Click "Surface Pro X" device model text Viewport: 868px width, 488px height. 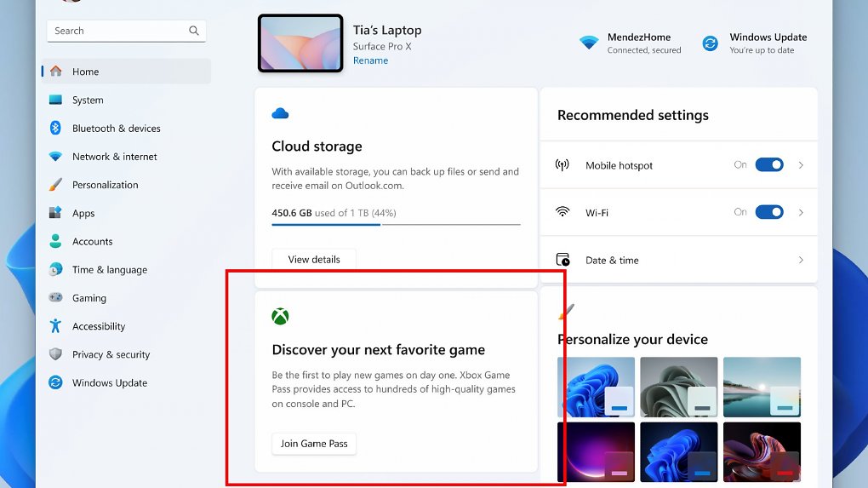(382, 46)
